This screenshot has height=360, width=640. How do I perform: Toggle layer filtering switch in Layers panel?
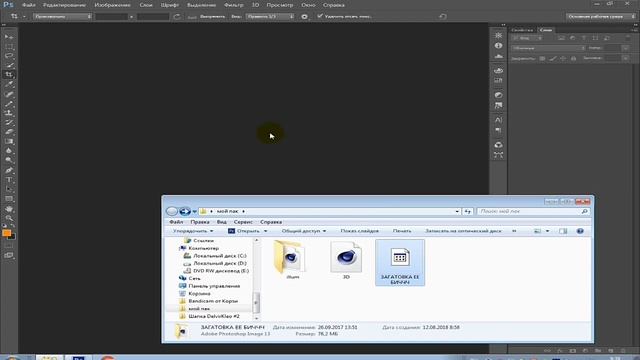point(628,38)
